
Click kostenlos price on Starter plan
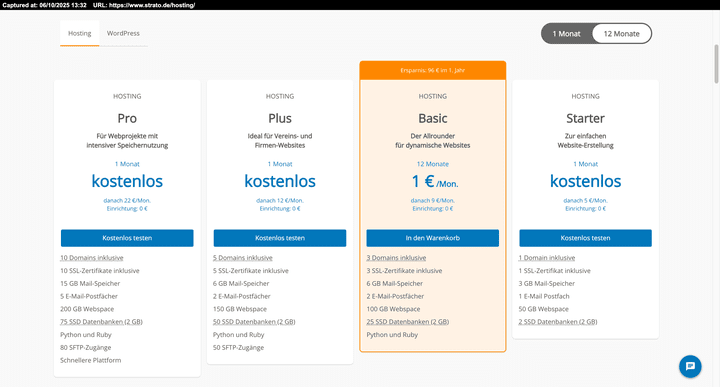(x=585, y=181)
